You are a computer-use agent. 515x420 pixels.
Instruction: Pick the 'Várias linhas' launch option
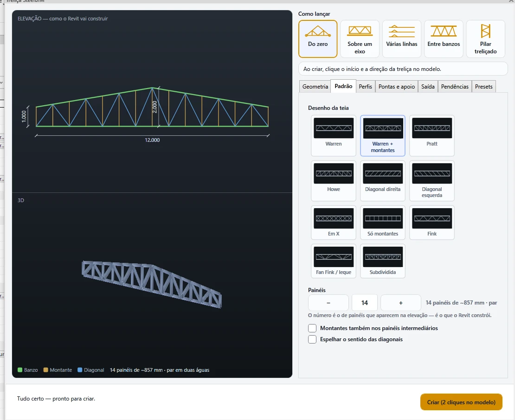pos(402,39)
